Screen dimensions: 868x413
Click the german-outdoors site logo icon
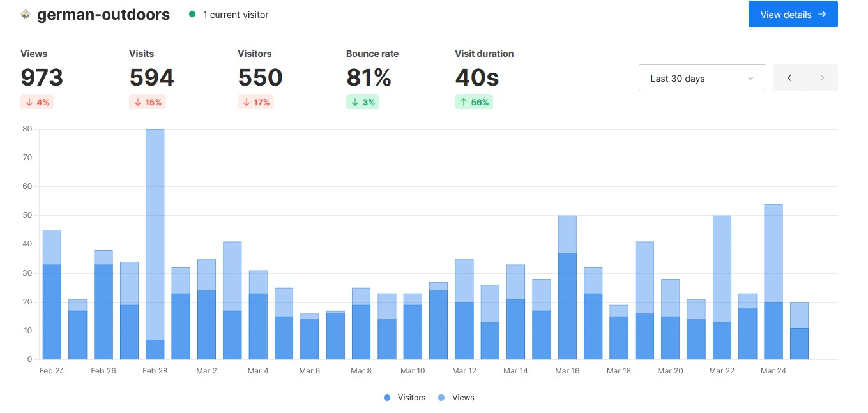coord(25,13)
